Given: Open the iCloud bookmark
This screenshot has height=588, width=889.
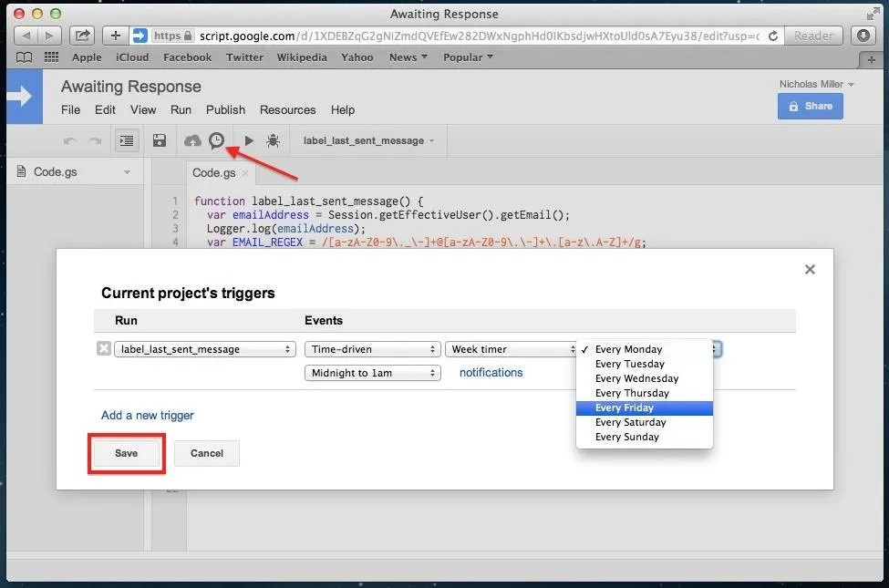Looking at the screenshot, I should 132,57.
